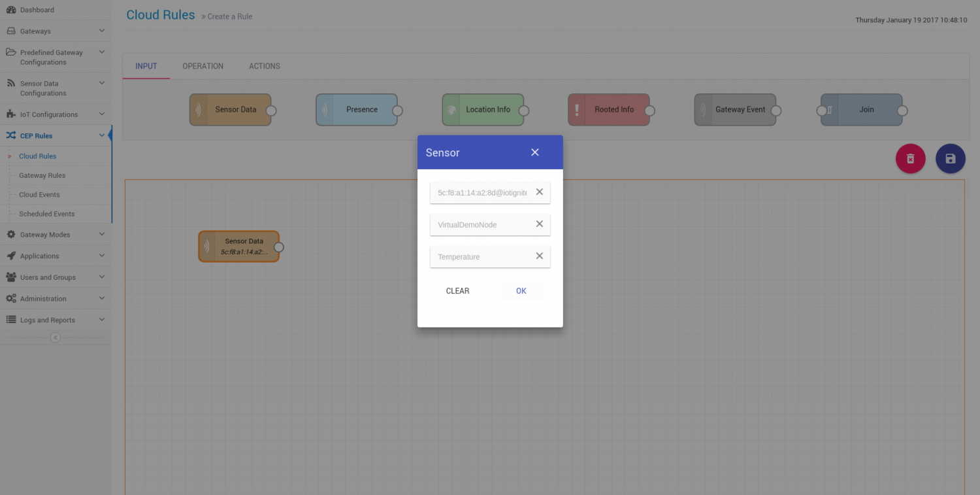This screenshot has width=980, height=495.
Task: Close the Sensor dialog with X
Action: point(534,152)
